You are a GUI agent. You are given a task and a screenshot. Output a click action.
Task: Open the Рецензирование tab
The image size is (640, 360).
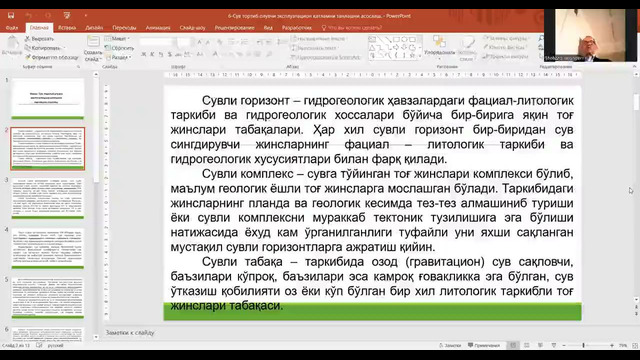(234, 28)
